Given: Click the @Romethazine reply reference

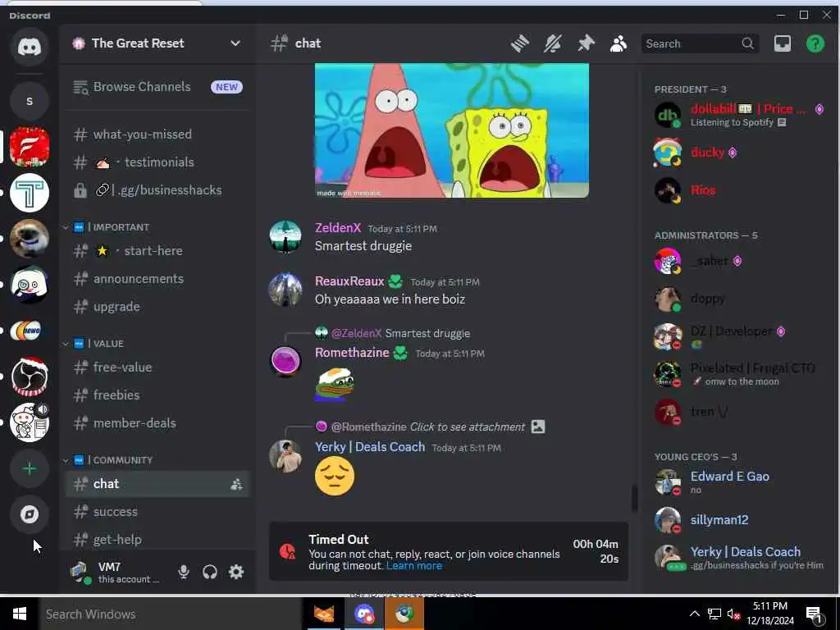Looking at the screenshot, I should [368, 427].
